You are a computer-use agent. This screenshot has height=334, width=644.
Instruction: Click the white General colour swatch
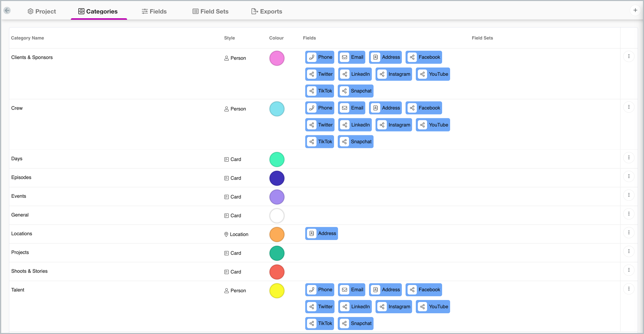tap(277, 216)
